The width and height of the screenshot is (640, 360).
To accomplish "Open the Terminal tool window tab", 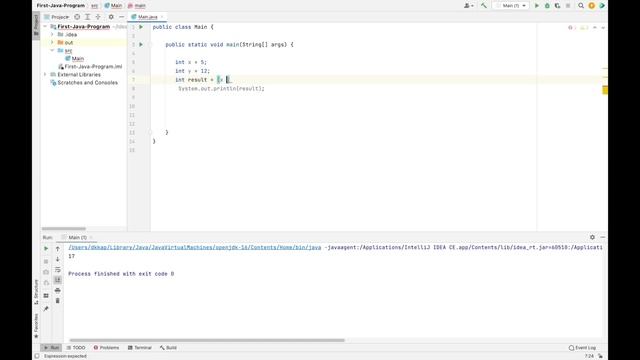I will tap(140, 348).
